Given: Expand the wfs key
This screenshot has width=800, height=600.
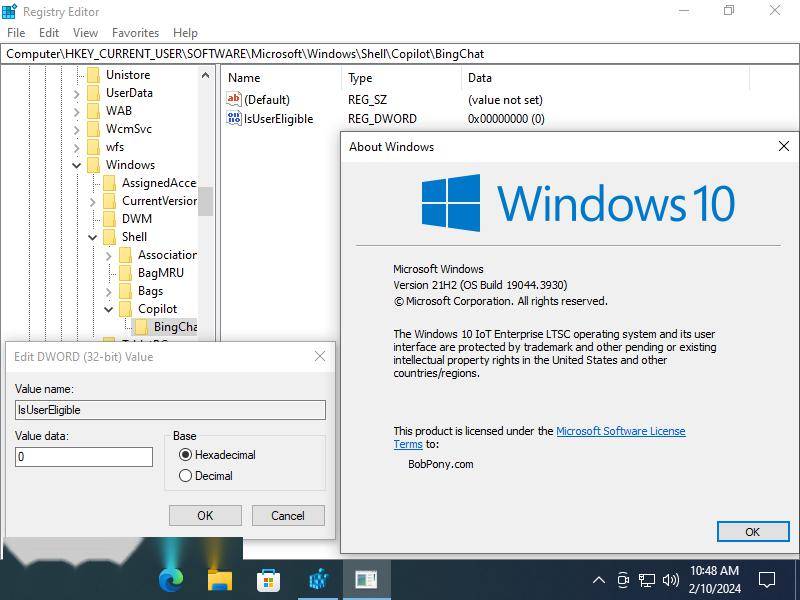Looking at the screenshot, I should tap(76, 148).
